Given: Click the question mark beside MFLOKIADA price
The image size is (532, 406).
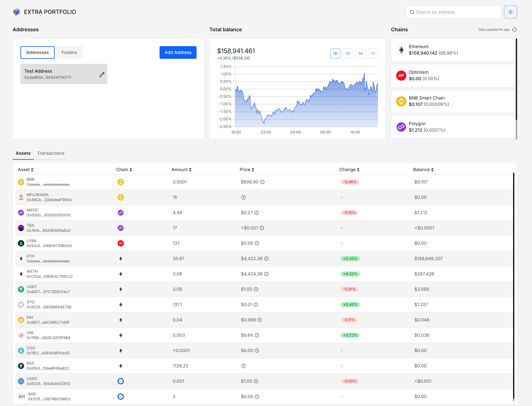Looking at the screenshot, I should pyautogui.click(x=243, y=197).
